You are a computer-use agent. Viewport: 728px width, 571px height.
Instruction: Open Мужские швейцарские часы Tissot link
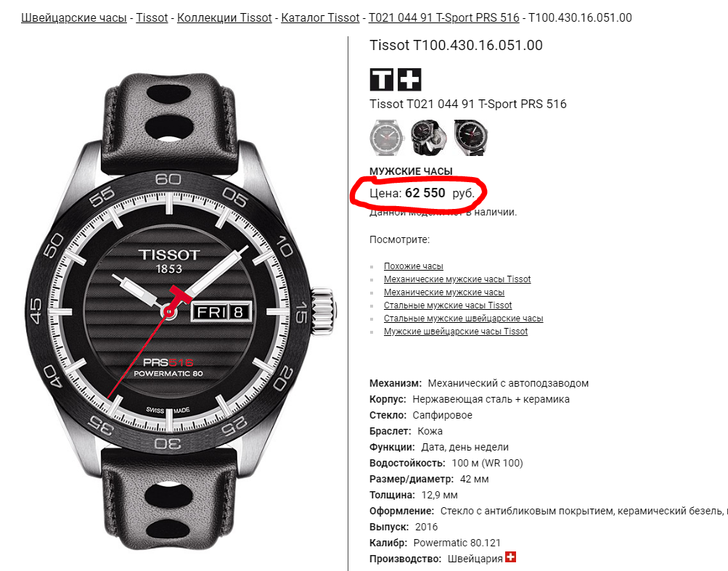(x=456, y=331)
